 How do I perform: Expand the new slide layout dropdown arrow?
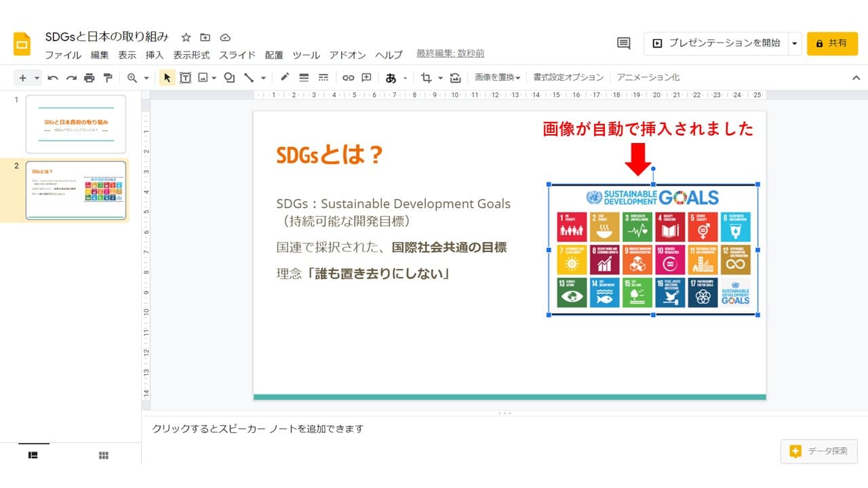(37, 78)
